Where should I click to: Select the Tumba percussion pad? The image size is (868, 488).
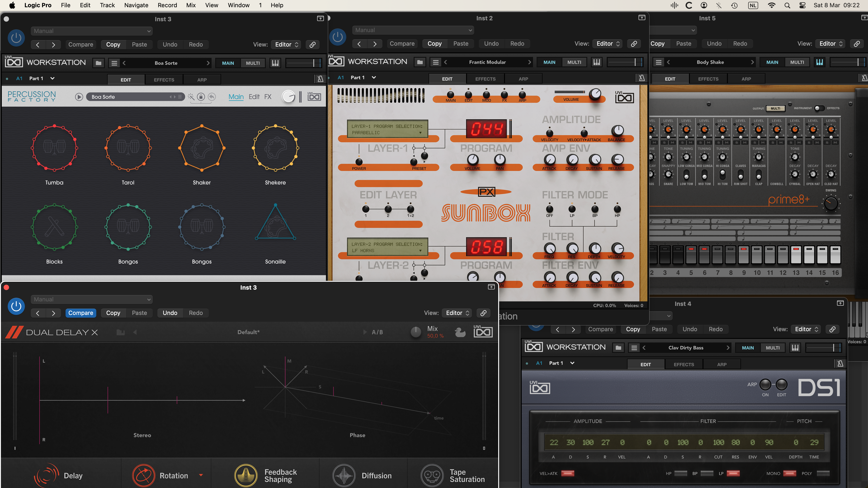click(x=54, y=148)
